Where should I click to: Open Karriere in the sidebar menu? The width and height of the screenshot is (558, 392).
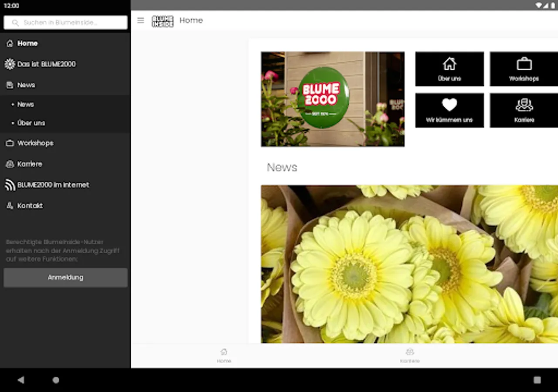pos(65,164)
